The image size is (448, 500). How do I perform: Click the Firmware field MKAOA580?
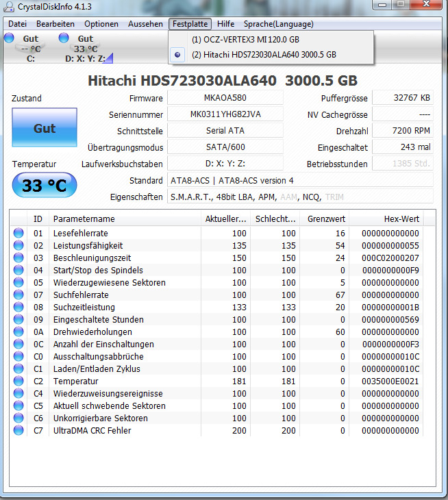[x=225, y=97]
